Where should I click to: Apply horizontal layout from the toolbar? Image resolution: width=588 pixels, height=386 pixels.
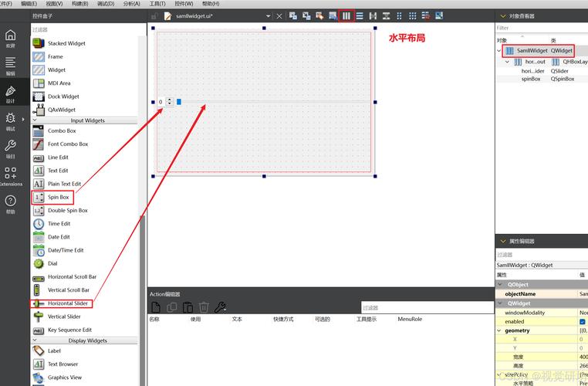click(x=346, y=15)
